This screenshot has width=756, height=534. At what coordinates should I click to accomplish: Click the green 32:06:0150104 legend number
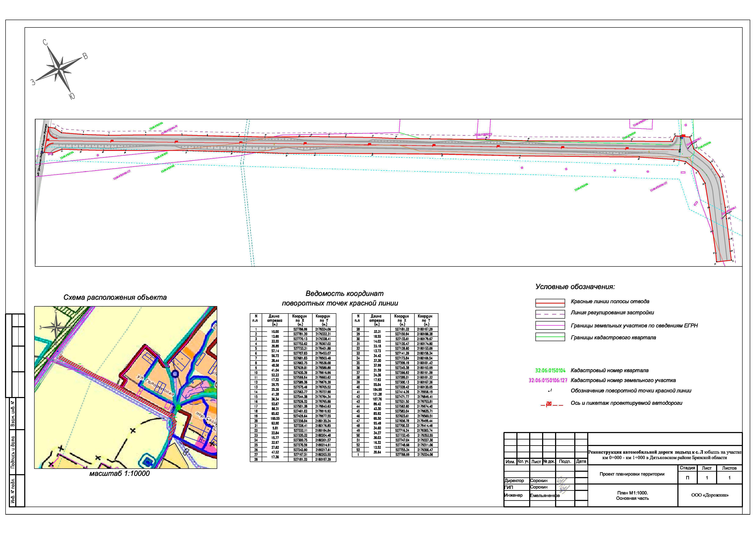pos(550,371)
